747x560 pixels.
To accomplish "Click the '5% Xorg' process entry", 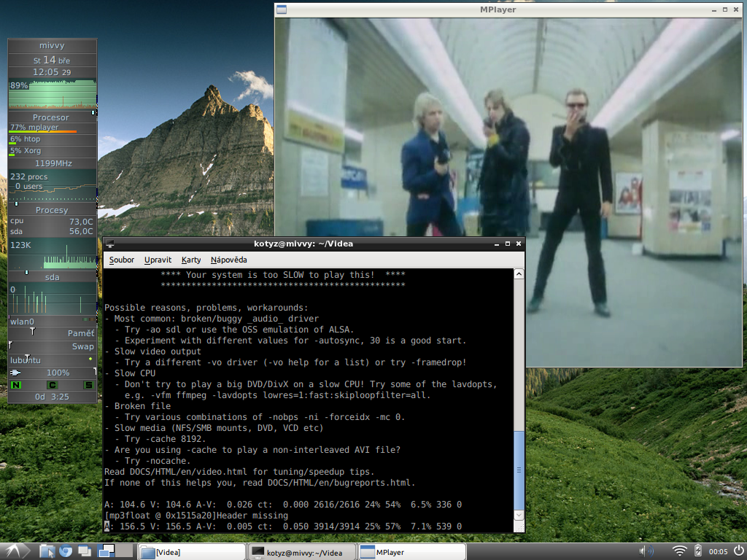I will tap(53, 151).
